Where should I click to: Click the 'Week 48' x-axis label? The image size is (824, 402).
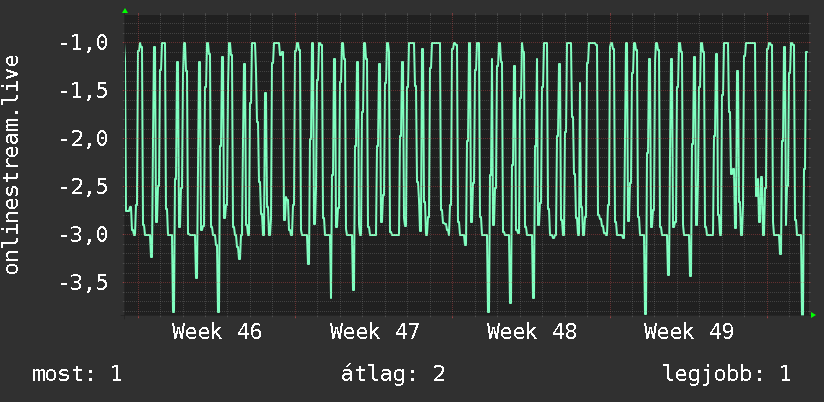[x=531, y=332]
